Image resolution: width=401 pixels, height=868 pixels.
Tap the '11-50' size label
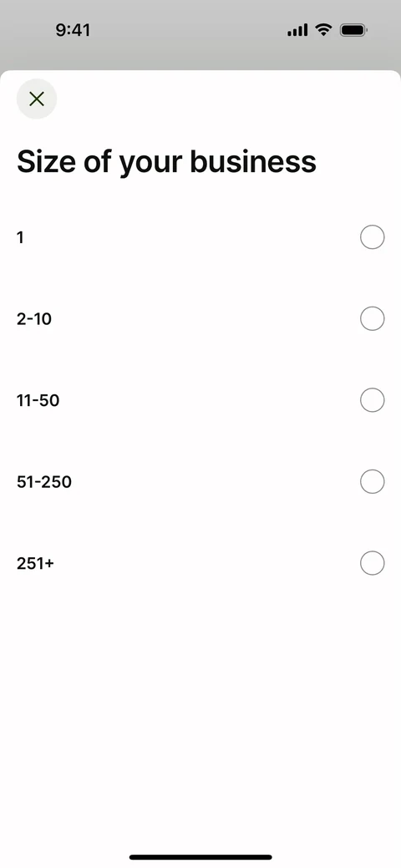pos(38,400)
